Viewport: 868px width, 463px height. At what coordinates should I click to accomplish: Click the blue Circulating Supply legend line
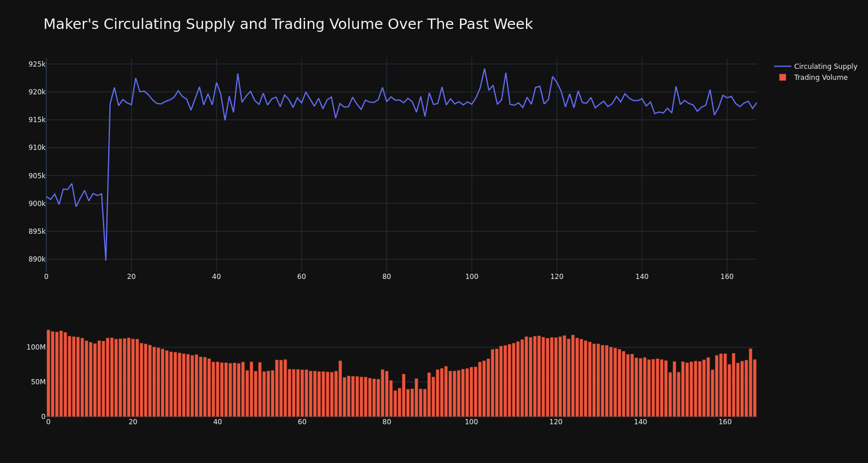point(782,67)
